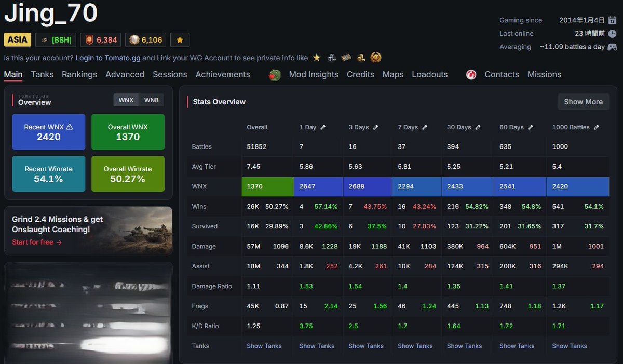Edit the 60 Days period pencil icon

coord(531,127)
